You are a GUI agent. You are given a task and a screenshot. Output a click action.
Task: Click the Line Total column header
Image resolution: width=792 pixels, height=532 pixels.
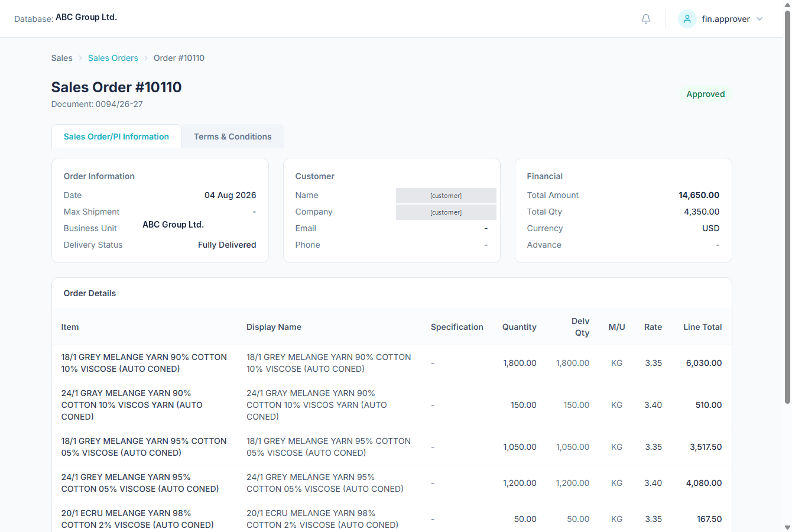pos(703,327)
